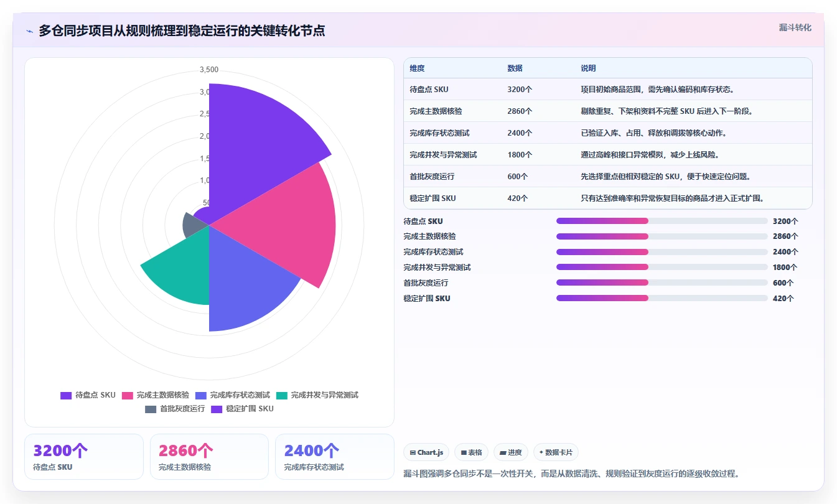Open the 3200个 待盘点 SKU data card
The height and width of the screenshot is (504, 837).
(84, 457)
